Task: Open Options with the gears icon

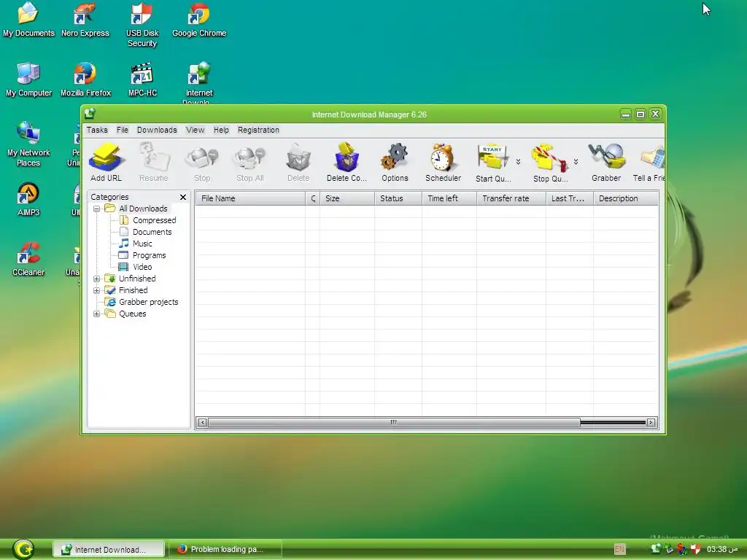Action: click(395, 162)
